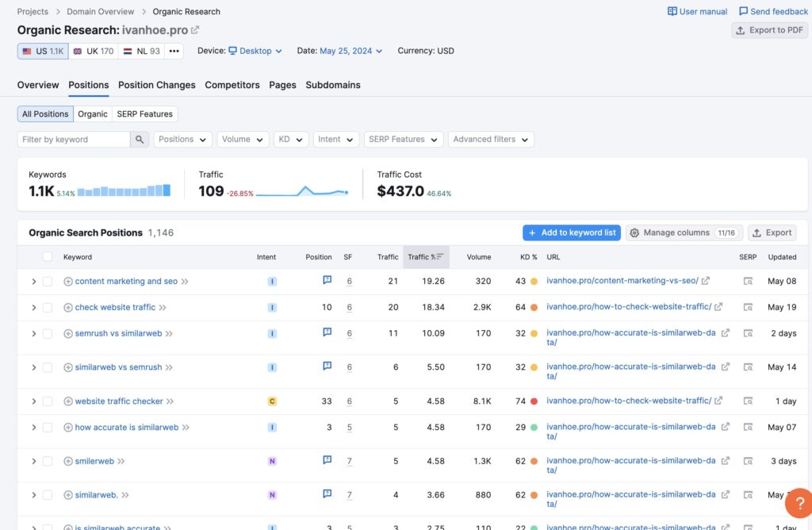Click SERP snapshot icon for content marketing and seo
The image size is (812, 530).
(747, 281)
